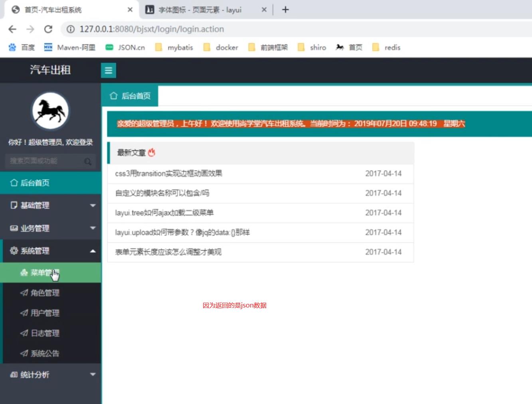Open the Maven-阿里 bookmark
This screenshot has width=532, height=404.
pos(69,47)
